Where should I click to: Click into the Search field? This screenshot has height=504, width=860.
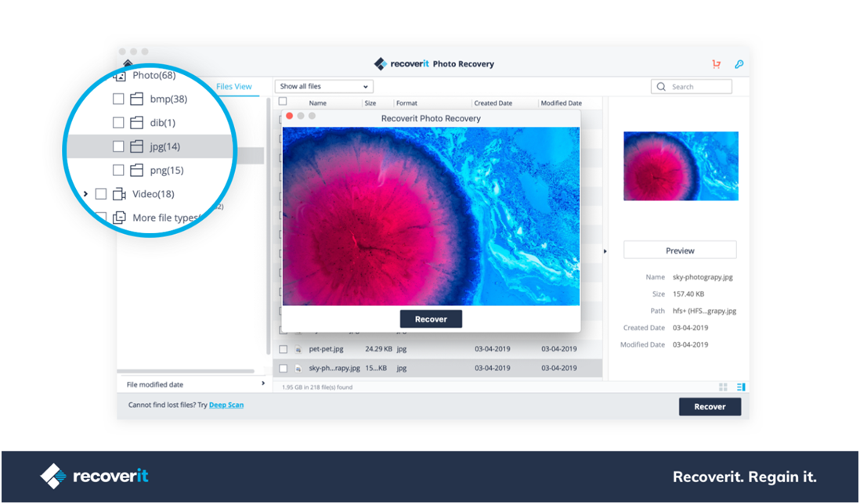click(697, 87)
